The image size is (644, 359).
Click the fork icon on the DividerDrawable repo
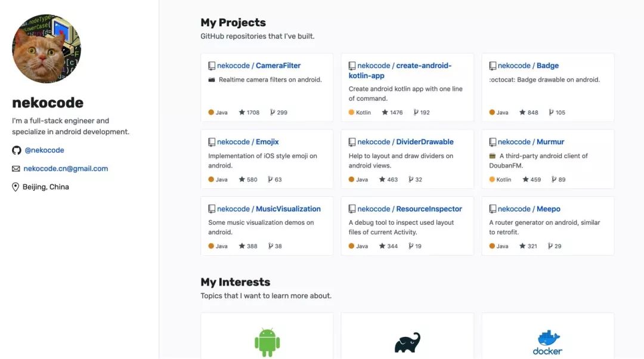pos(410,179)
